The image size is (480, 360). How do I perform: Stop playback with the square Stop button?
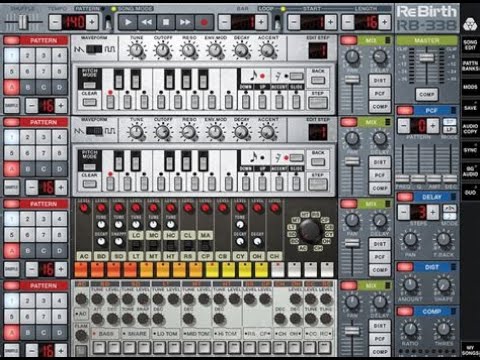click(166, 22)
